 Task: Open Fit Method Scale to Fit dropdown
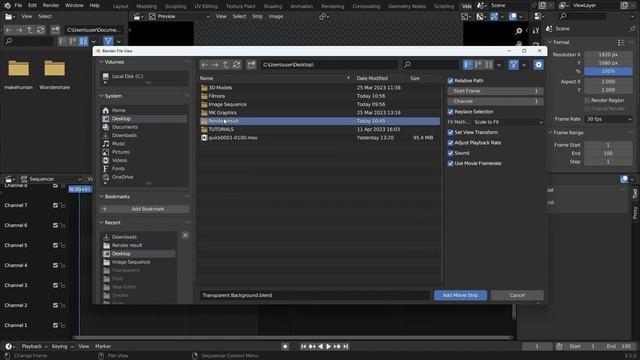508,122
